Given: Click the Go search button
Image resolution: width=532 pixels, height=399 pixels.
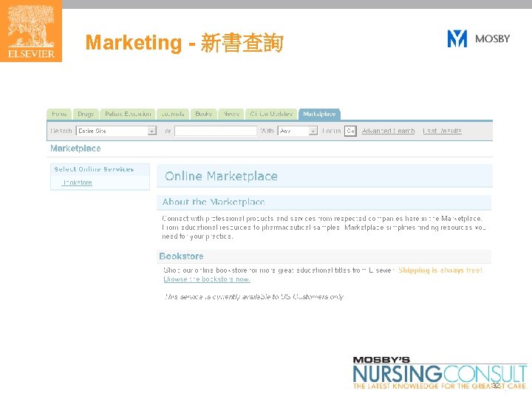Looking at the screenshot, I should click(x=350, y=131).
